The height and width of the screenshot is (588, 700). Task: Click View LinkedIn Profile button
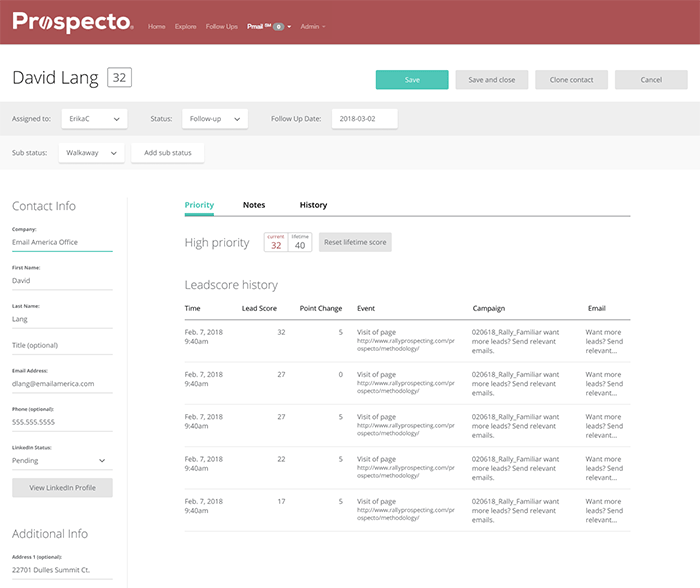(x=62, y=488)
